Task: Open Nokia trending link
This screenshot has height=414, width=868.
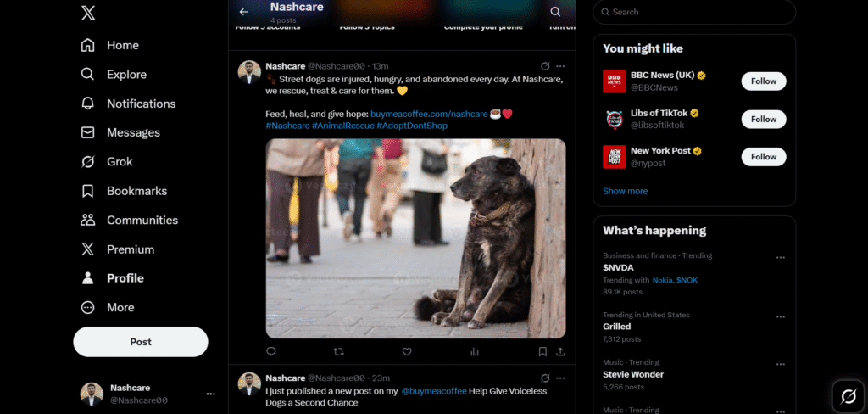Action: click(663, 281)
